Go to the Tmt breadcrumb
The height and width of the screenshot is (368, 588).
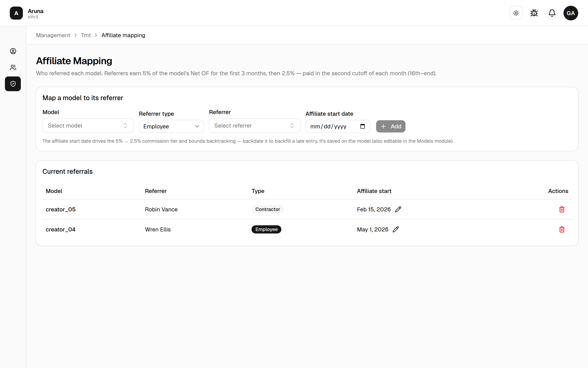86,35
